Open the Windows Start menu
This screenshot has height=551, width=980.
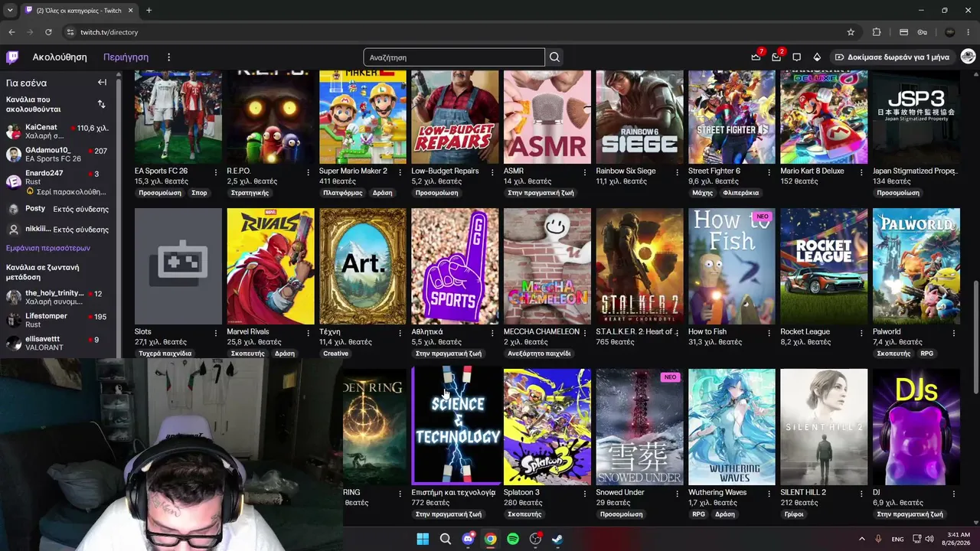click(423, 539)
